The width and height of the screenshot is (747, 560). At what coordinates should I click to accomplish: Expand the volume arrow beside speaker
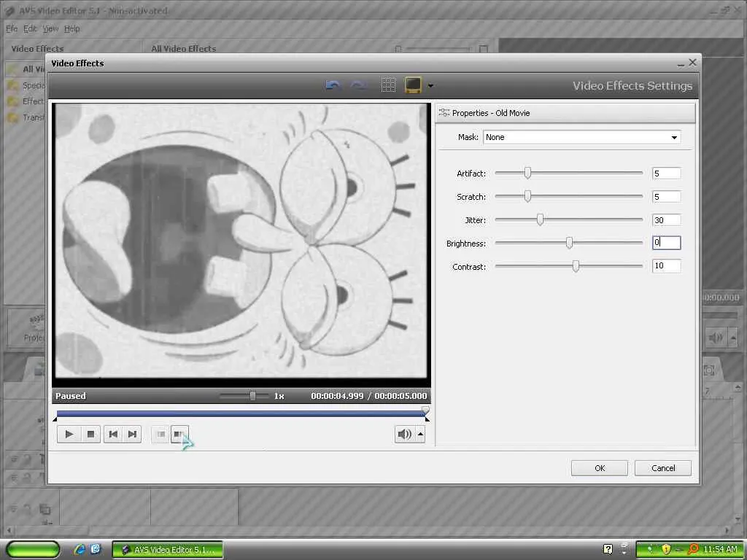tap(420, 435)
